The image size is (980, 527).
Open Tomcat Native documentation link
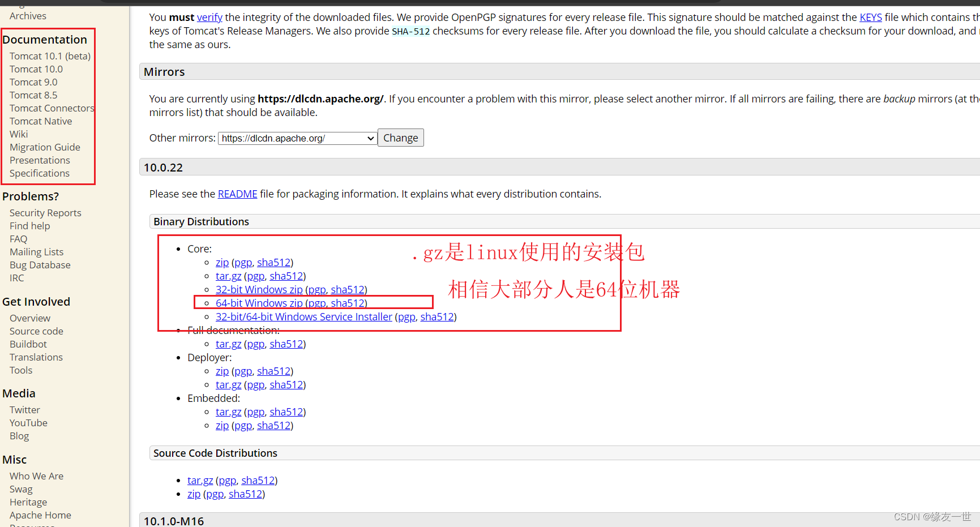(41, 121)
